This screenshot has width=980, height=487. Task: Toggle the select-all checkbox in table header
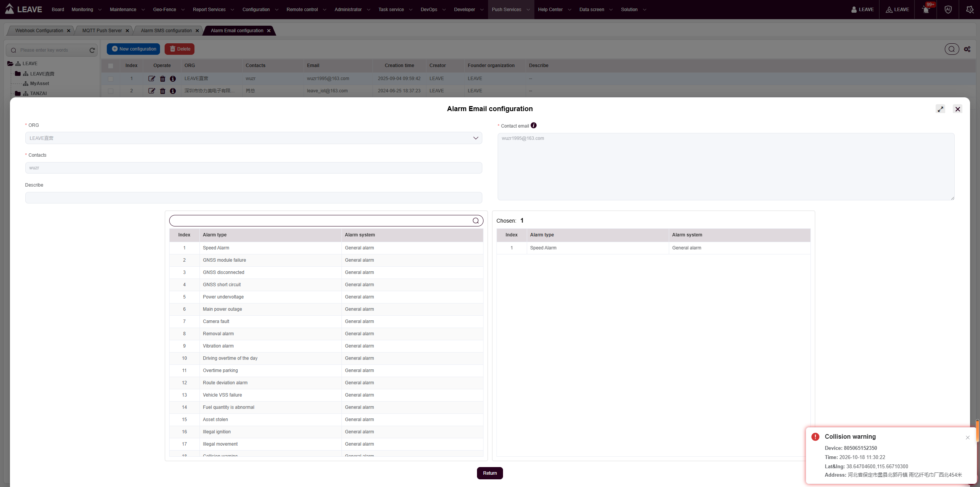point(111,66)
